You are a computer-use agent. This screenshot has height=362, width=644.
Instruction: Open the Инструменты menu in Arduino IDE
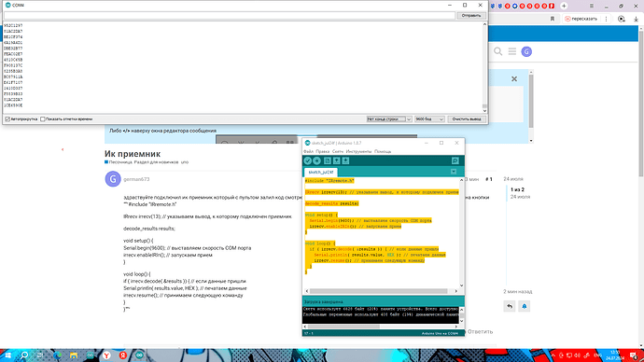point(358,151)
